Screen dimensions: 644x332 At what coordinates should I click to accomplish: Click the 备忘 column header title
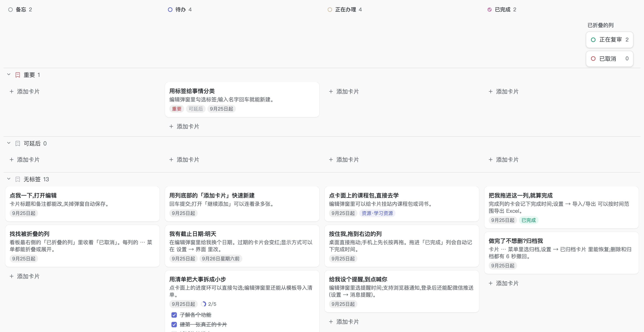[21, 9]
